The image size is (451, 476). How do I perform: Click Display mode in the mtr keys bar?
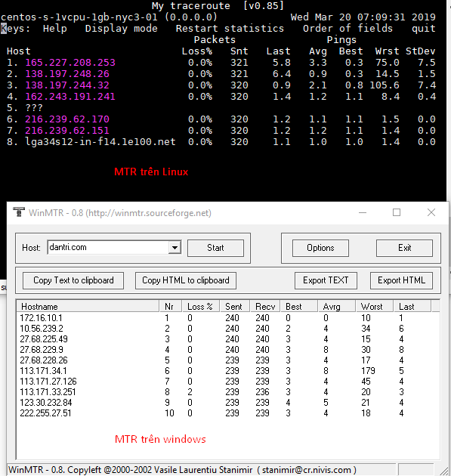(x=121, y=29)
